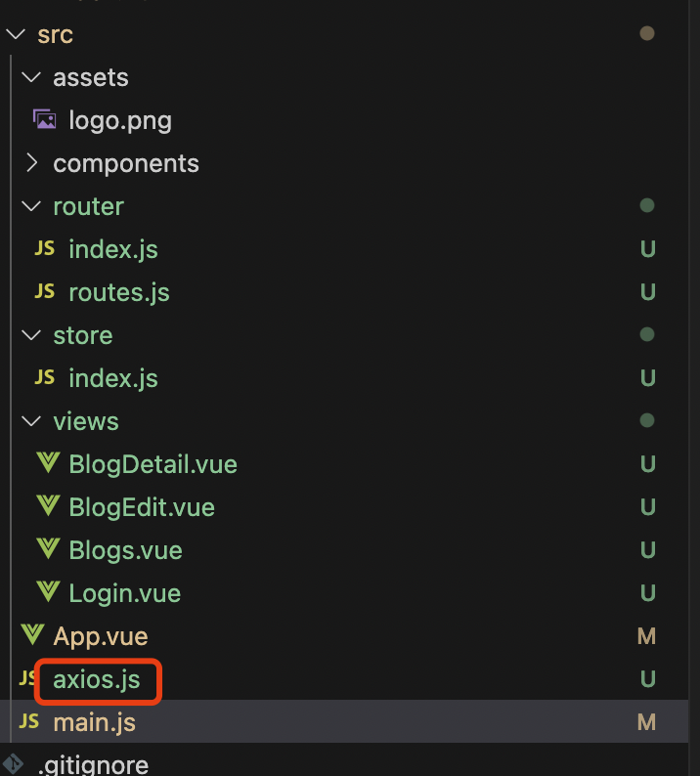Click the M status badge on App.vue

point(646,636)
